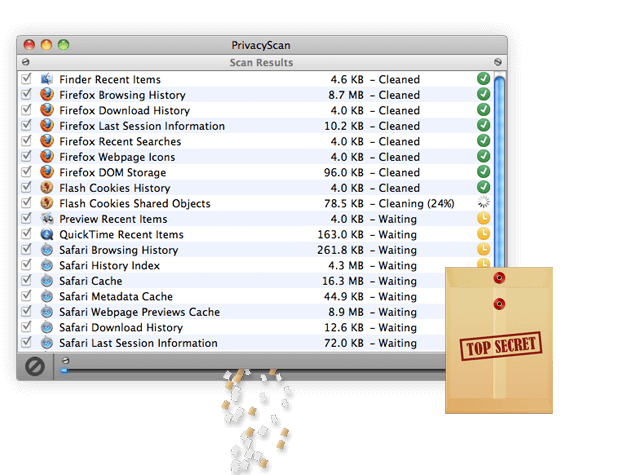Toggle the Firefox Download History checkbox

click(26, 109)
